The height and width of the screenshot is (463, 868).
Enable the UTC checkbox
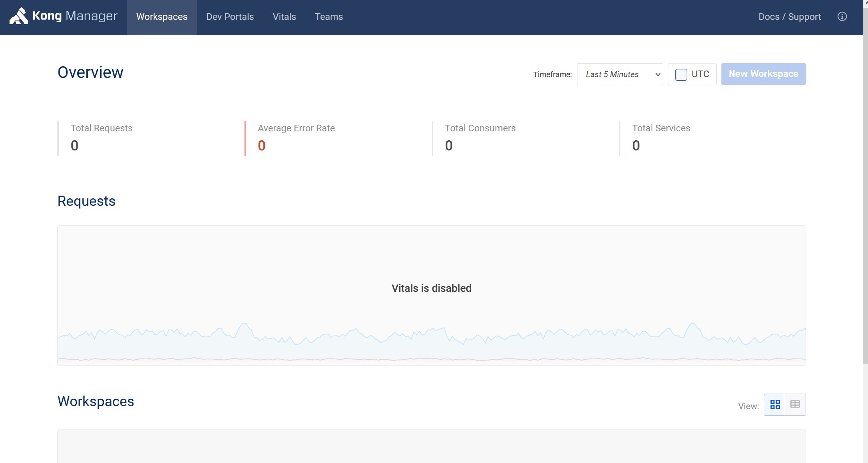(681, 74)
